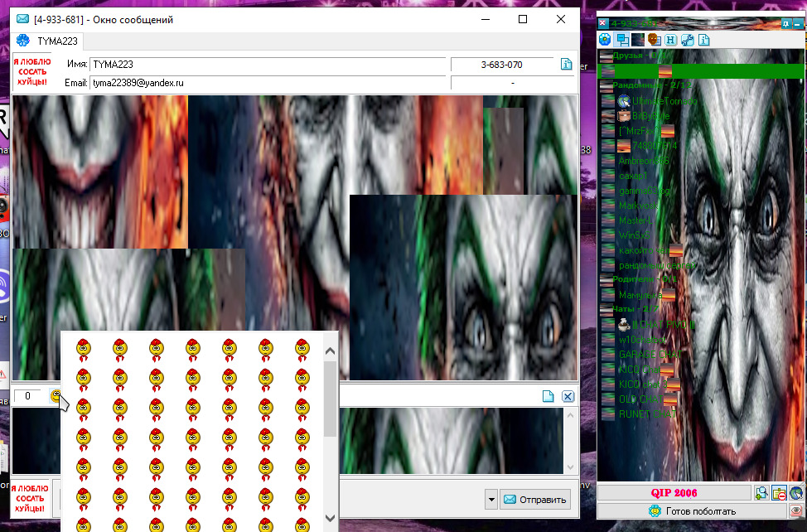Toggle the blue flower icon in contact list toolbar
807x532 pixels.
click(x=605, y=39)
